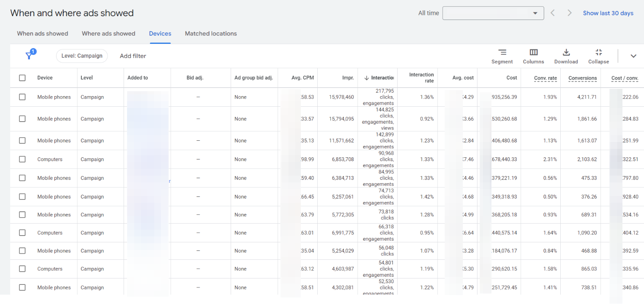Click the 4,211.71 conversions value
Viewport: 644px width, 304px height.
[587, 97]
